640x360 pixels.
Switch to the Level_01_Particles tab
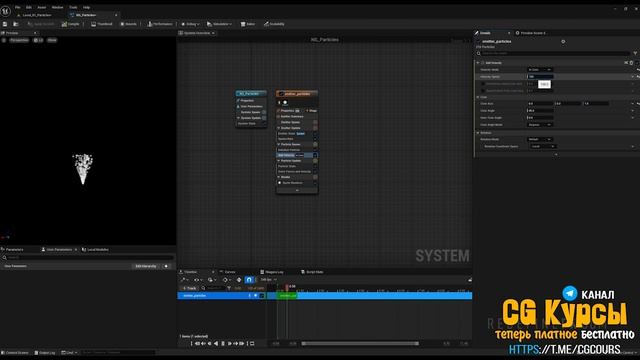[37, 15]
